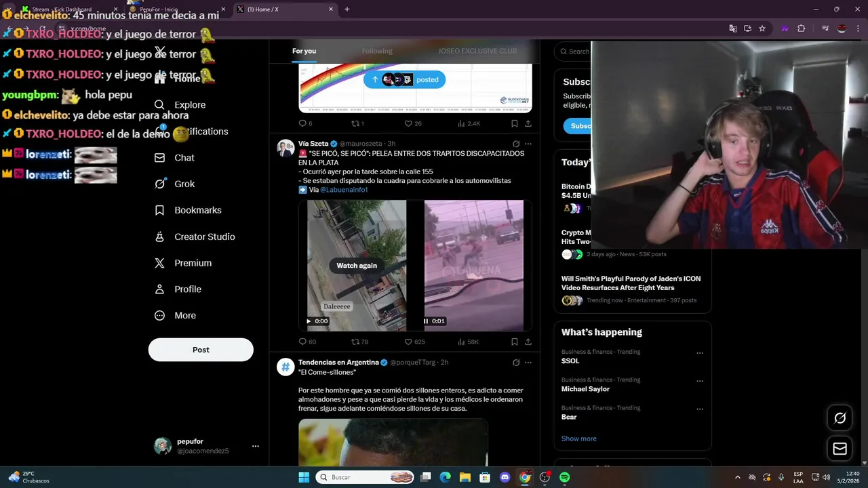The height and width of the screenshot is (488, 868).
Task: Open the floating Messages envelope button
Action: [x=840, y=449]
